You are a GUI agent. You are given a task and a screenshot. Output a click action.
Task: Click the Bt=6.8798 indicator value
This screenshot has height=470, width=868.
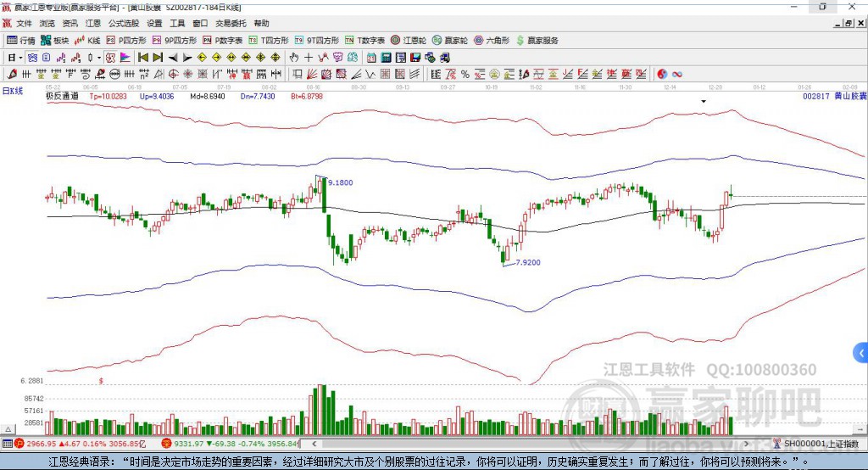tap(307, 96)
